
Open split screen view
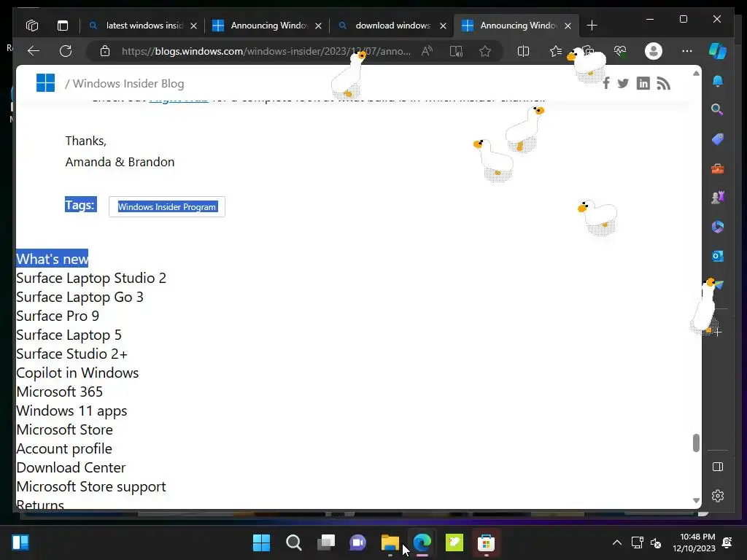coord(523,51)
